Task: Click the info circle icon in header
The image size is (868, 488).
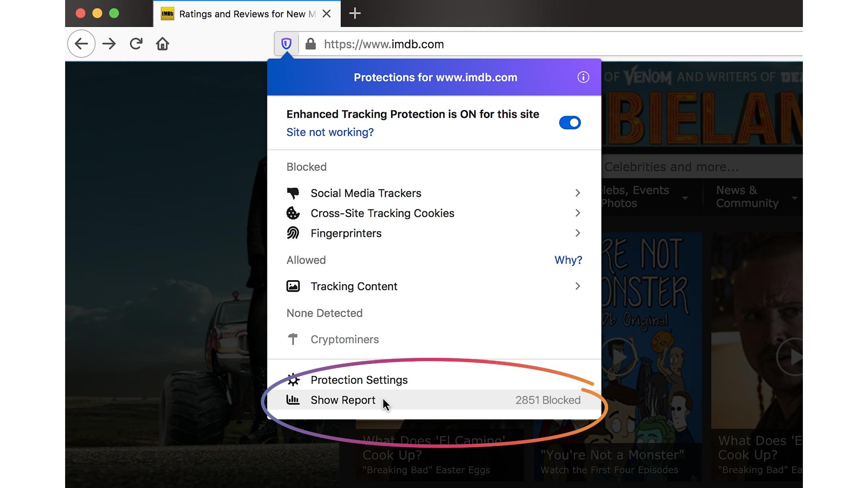Action: 582,77
